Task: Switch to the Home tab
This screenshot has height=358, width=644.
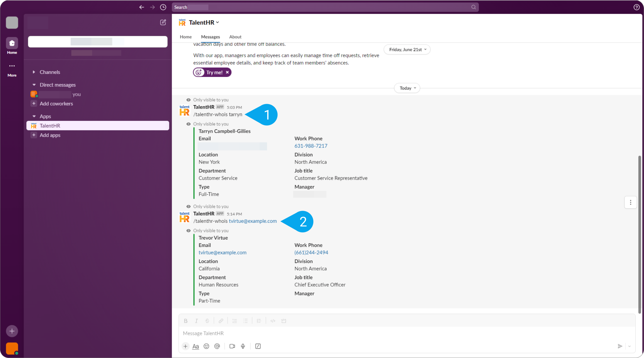Action: click(x=186, y=37)
